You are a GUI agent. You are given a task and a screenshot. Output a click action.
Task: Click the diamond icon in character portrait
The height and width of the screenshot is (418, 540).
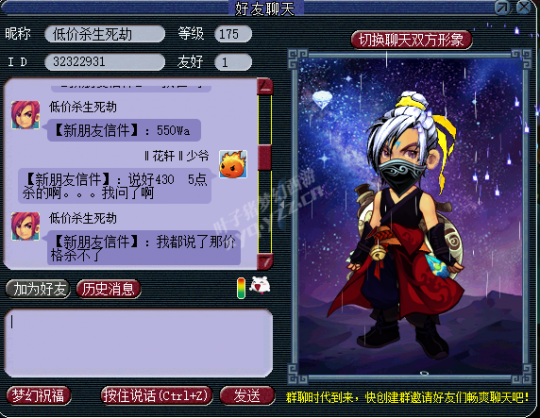[322, 100]
